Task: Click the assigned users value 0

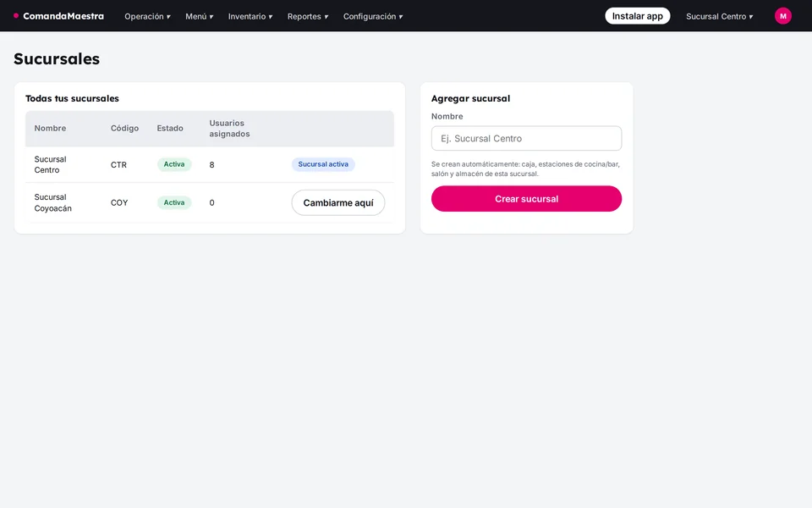Action: (211, 202)
